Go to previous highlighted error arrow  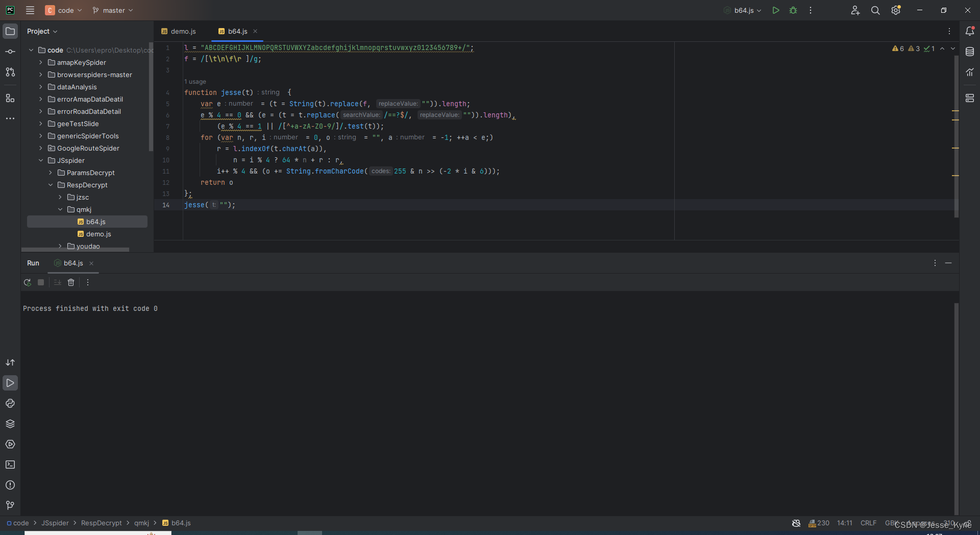pos(942,48)
